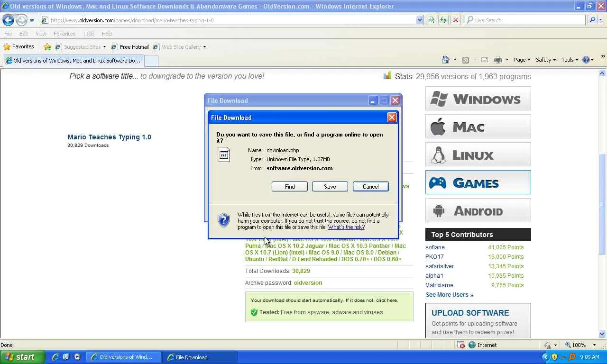607x364 pixels.
Task: Open the Safety dropdown in command bar
Action: point(546,60)
